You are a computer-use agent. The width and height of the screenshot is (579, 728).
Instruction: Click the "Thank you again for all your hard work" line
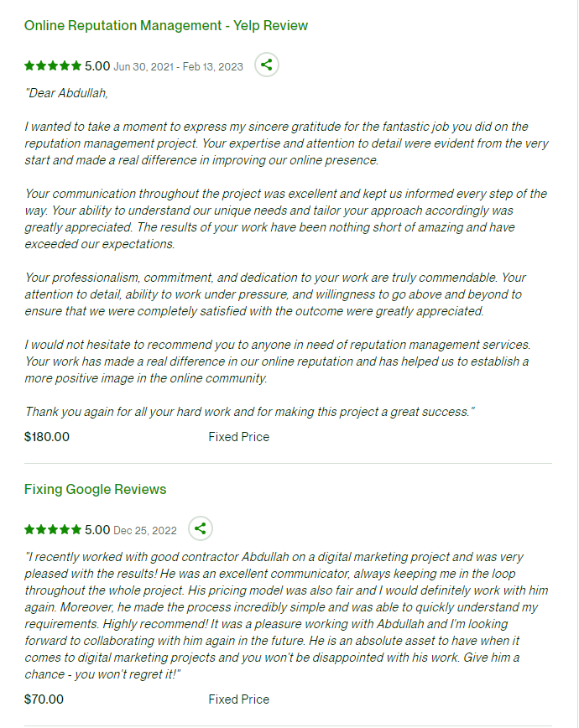(x=249, y=412)
